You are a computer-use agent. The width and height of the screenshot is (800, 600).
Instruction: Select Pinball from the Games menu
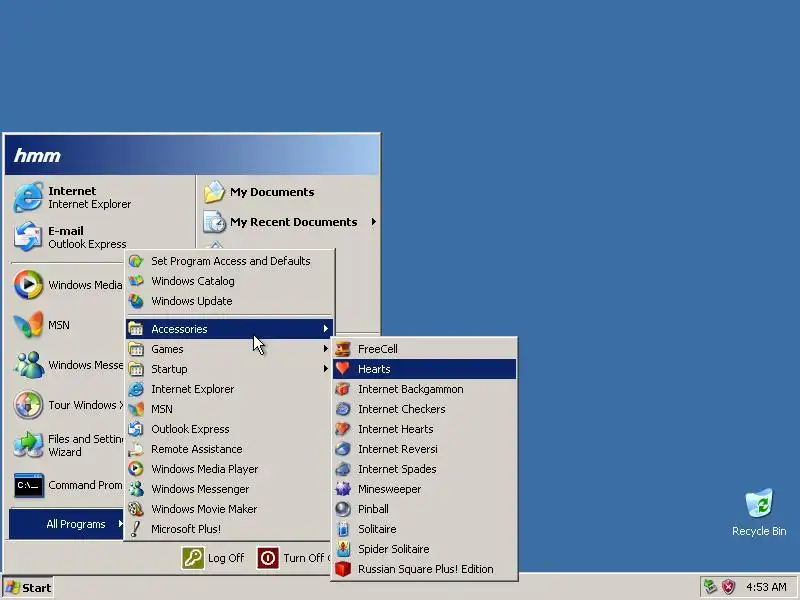424,509
